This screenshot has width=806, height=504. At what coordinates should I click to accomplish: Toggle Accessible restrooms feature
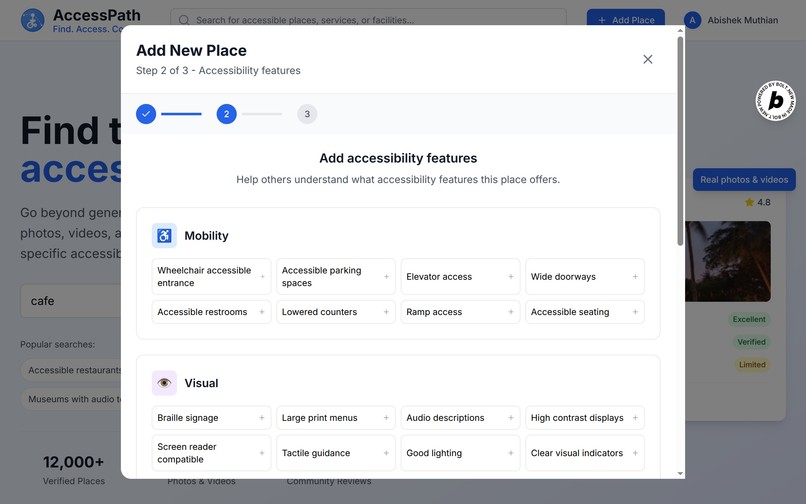tap(211, 312)
